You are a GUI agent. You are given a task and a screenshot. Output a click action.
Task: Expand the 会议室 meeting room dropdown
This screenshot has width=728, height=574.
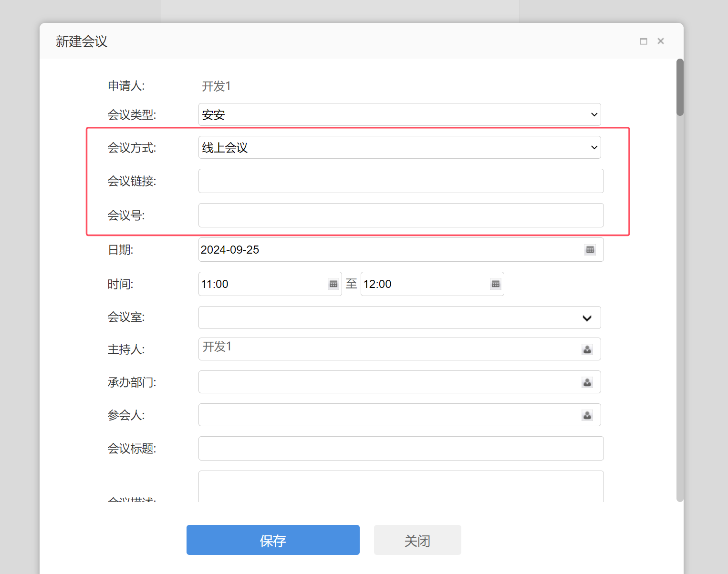(x=399, y=318)
